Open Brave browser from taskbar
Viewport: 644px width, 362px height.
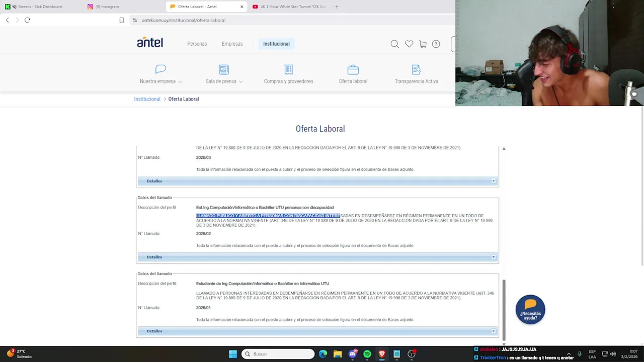click(x=382, y=354)
